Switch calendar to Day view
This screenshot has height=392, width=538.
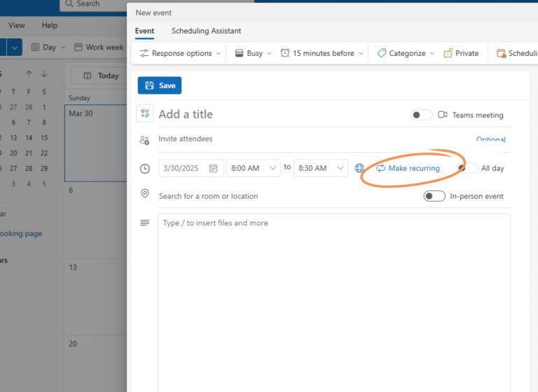[43, 48]
